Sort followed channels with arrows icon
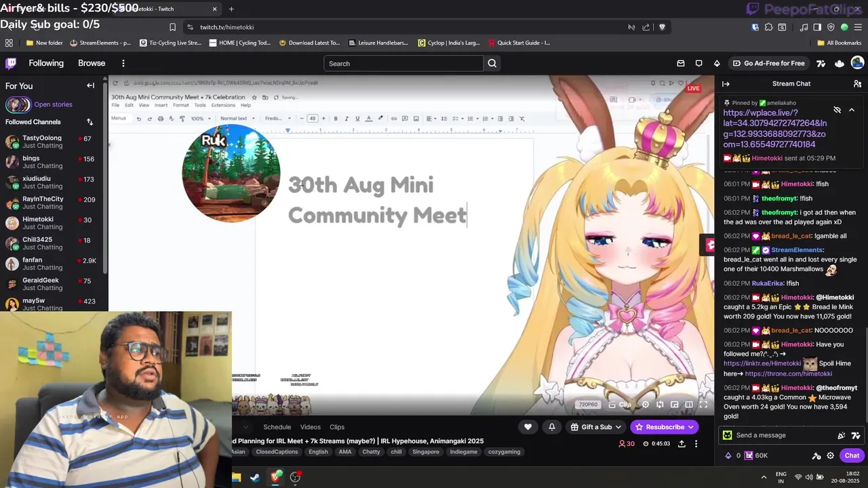 (90, 122)
